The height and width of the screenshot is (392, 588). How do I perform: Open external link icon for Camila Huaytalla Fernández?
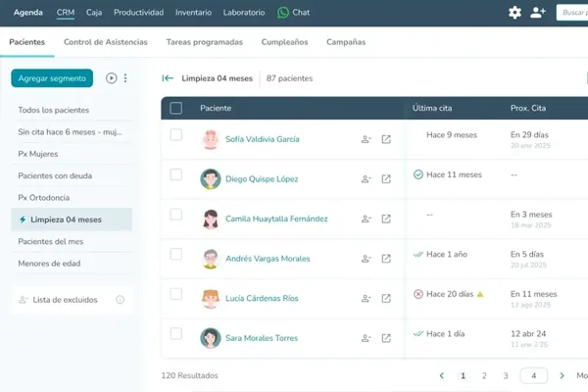(x=386, y=219)
